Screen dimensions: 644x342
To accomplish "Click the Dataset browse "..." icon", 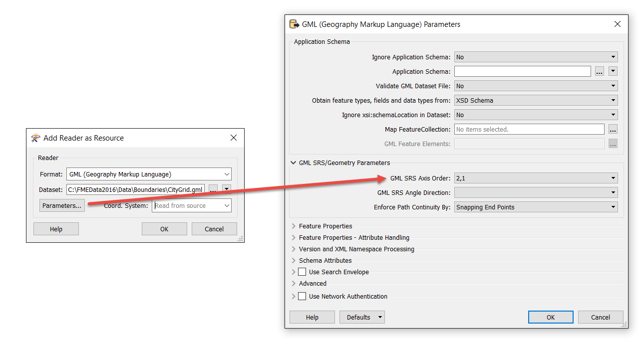I will (213, 189).
